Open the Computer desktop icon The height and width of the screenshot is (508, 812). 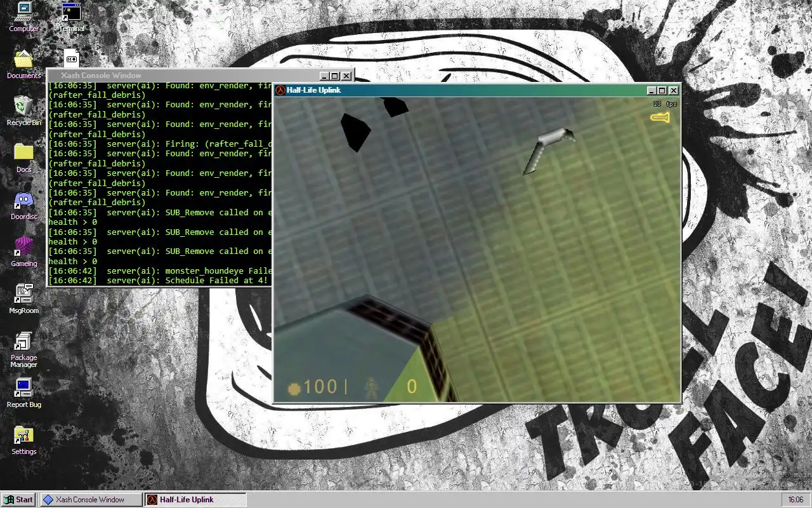tap(23, 17)
